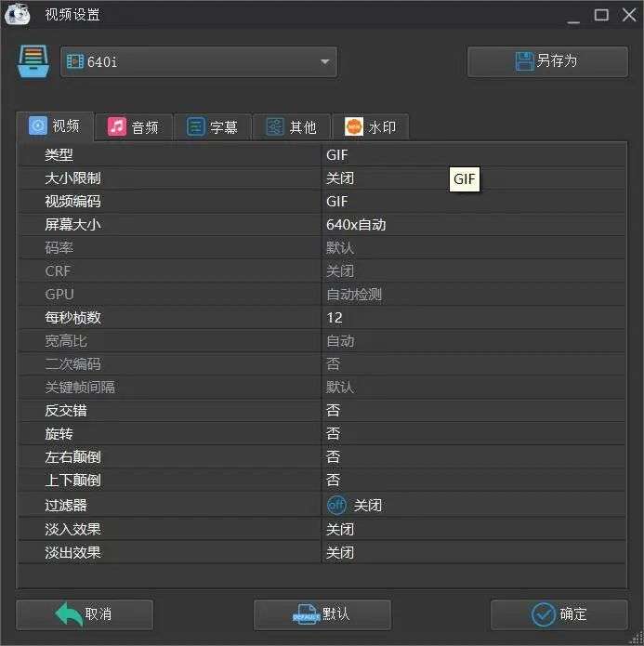Click the floppy disk save icon
Viewport: 644px width, 646px height.
pyautogui.click(x=524, y=61)
